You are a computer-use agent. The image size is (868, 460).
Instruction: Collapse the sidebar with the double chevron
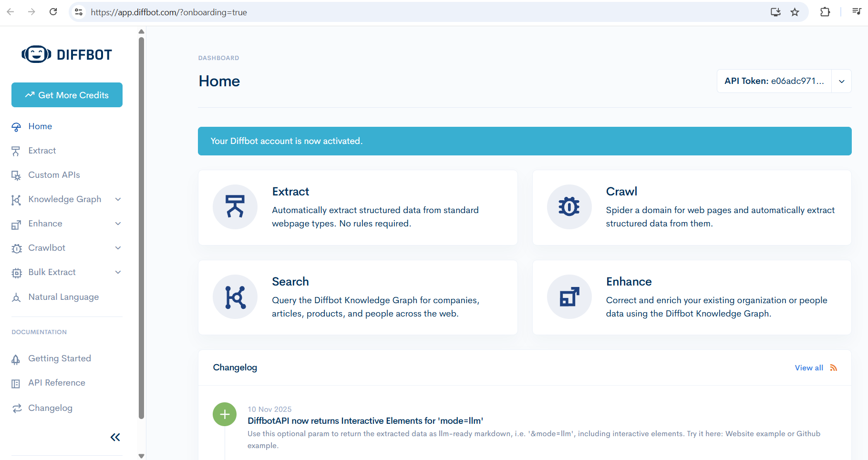[x=115, y=437]
